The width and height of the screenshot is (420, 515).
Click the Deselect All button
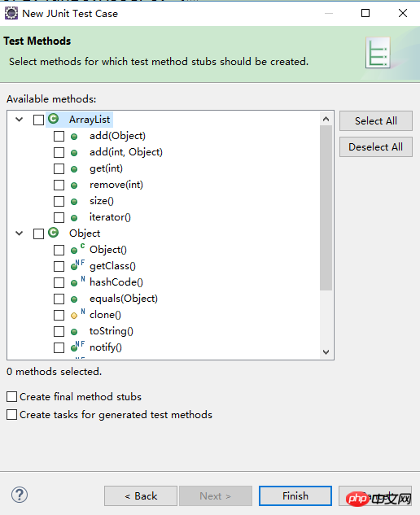(375, 146)
